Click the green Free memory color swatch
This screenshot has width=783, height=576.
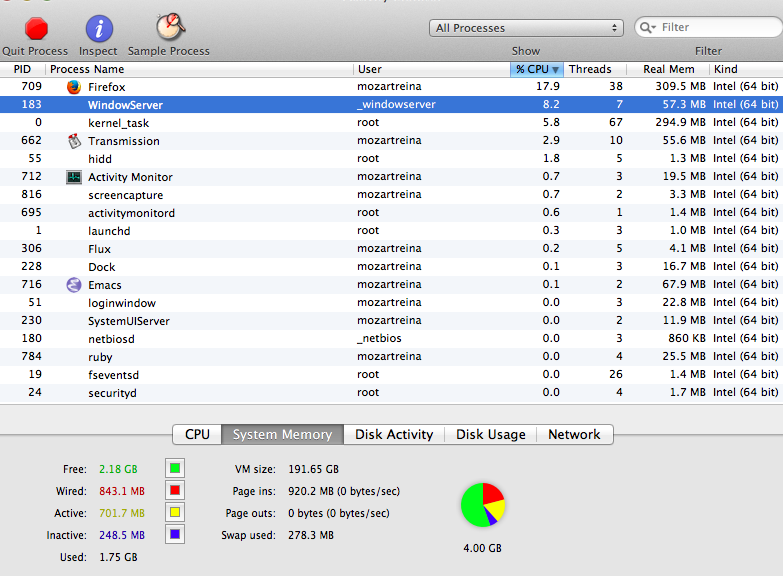[175, 469]
